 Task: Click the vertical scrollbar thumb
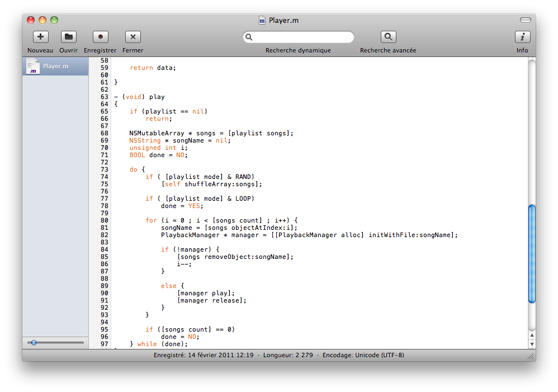[532, 254]
